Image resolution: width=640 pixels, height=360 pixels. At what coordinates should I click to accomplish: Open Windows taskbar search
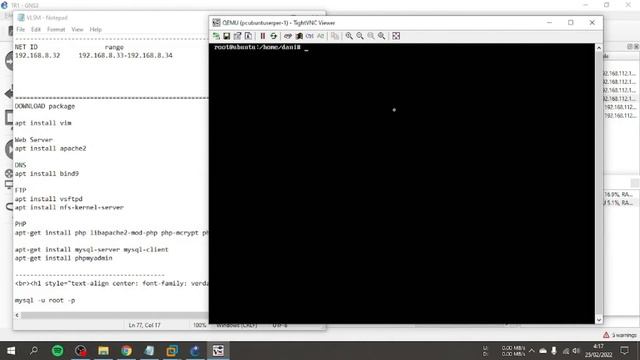(34, 351)
